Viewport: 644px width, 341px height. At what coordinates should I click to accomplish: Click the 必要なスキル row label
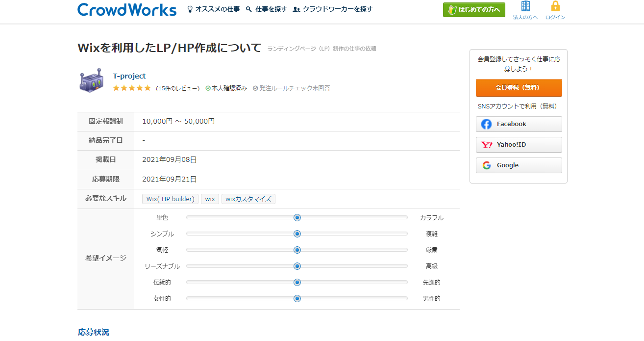(106, 198)
